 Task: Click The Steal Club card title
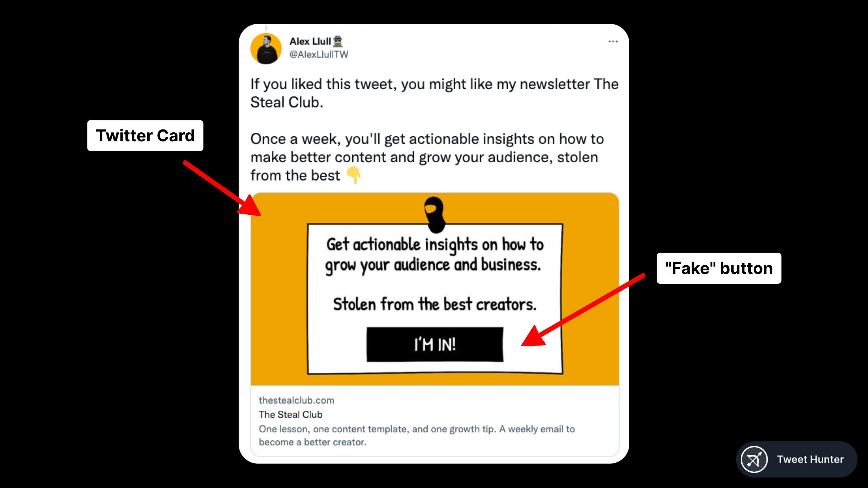point(290,415)
